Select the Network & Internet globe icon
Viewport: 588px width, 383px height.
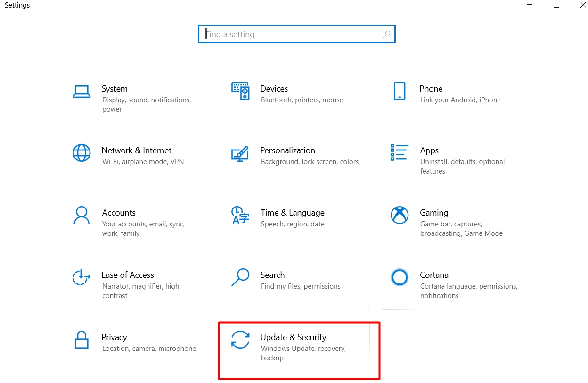click(82, 153)
